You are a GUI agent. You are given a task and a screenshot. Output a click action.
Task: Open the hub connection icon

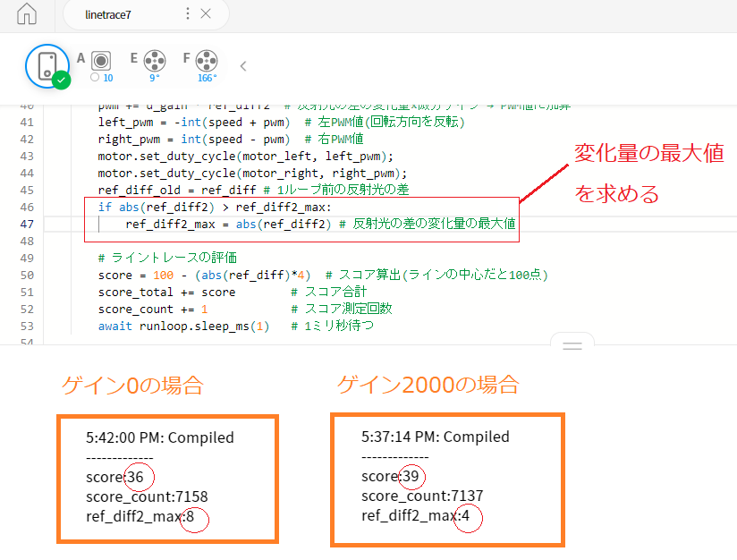47,64
